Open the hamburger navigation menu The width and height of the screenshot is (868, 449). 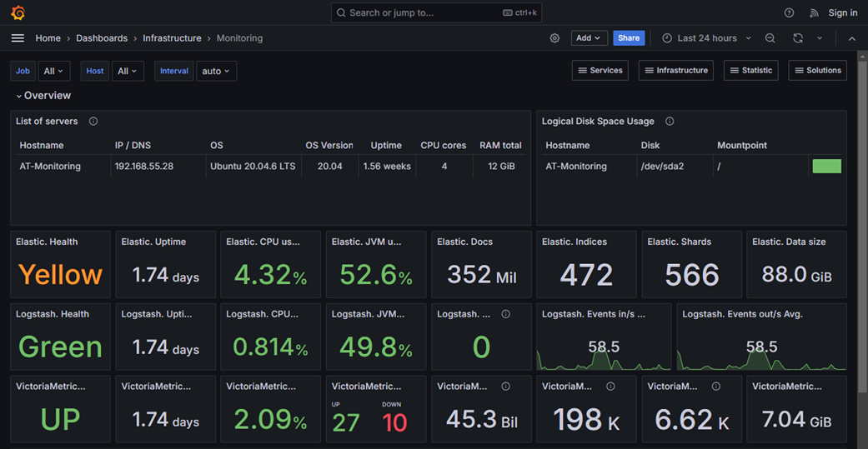[18, 38]
